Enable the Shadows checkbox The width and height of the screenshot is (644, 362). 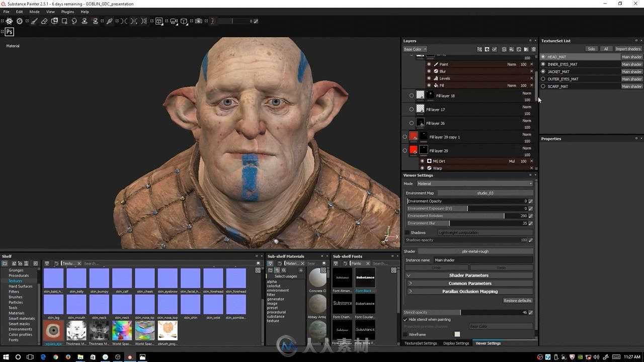pos(407,233)
